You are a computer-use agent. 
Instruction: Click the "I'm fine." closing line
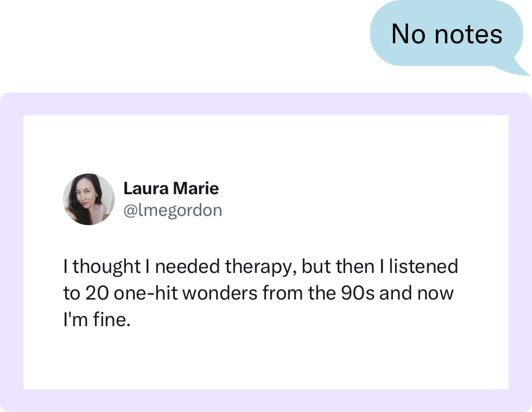(x=97, y=319)
